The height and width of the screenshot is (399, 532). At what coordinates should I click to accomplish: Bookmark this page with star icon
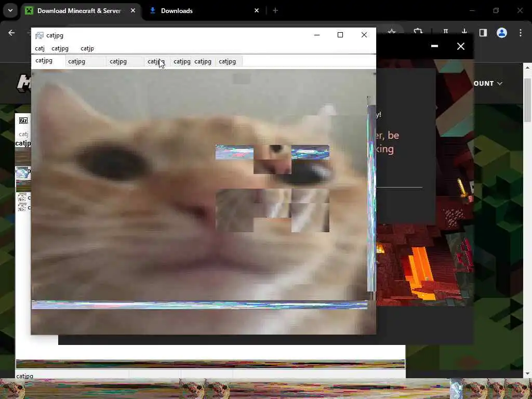click(392, 32)
